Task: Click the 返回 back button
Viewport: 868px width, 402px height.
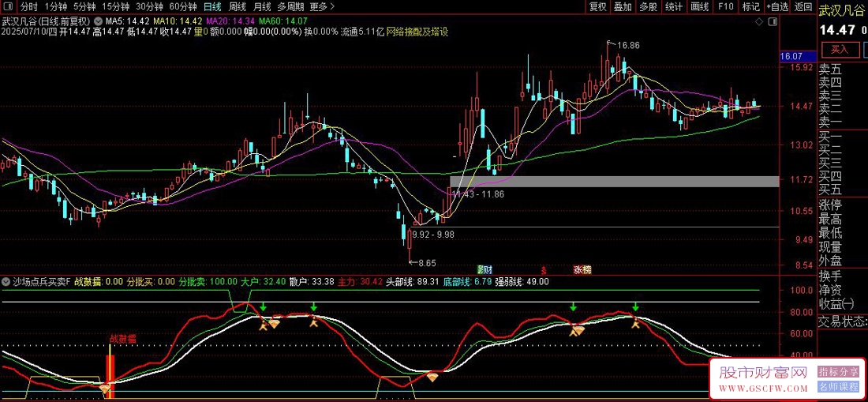Action: [803, 7]
